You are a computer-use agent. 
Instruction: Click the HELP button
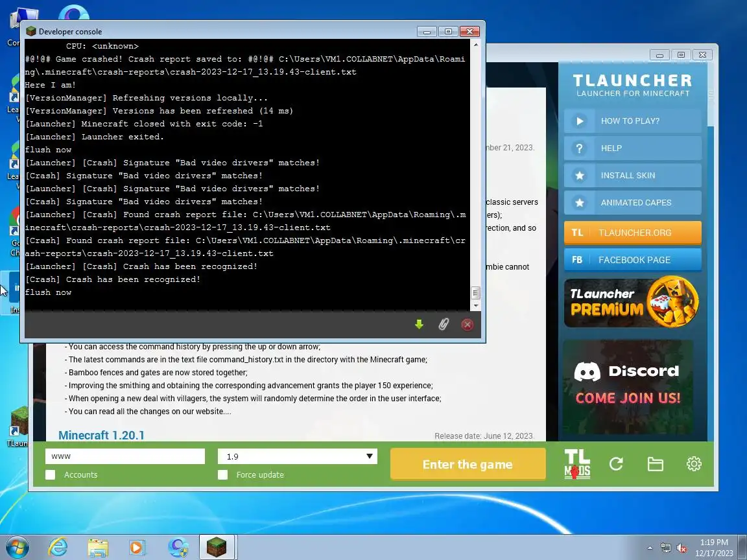[632, 148]
